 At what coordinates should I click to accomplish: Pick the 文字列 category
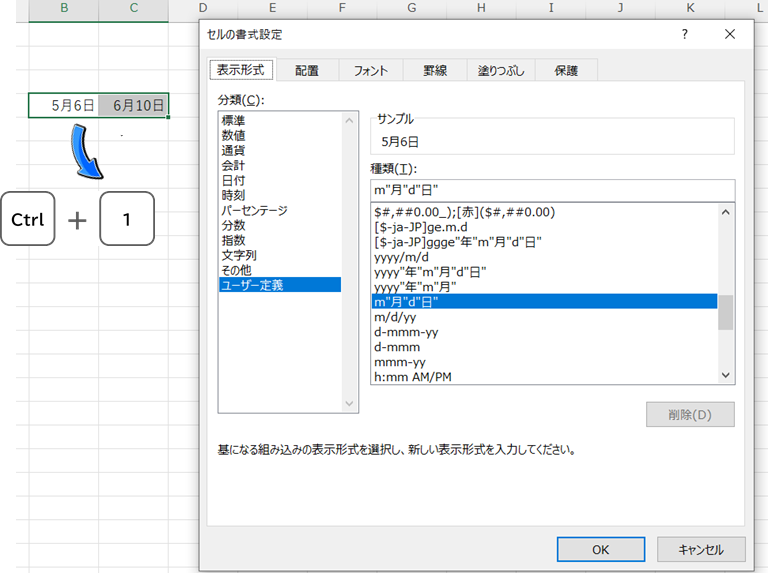[x=239, y=255]
